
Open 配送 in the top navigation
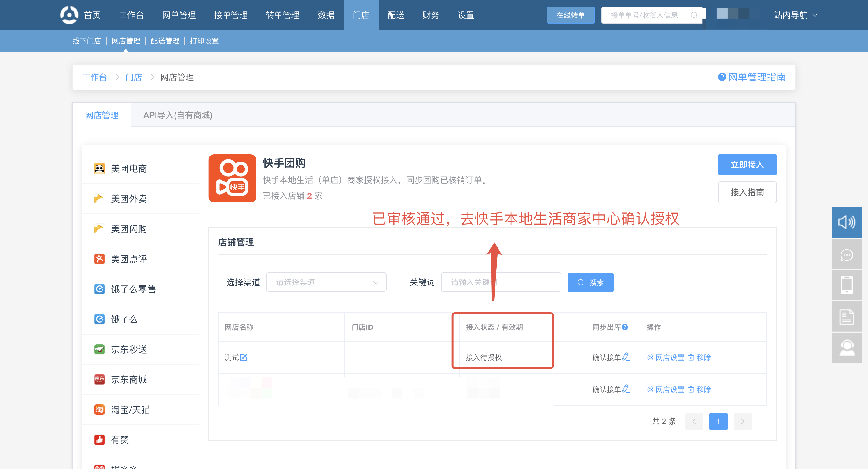tap(396, 15)
